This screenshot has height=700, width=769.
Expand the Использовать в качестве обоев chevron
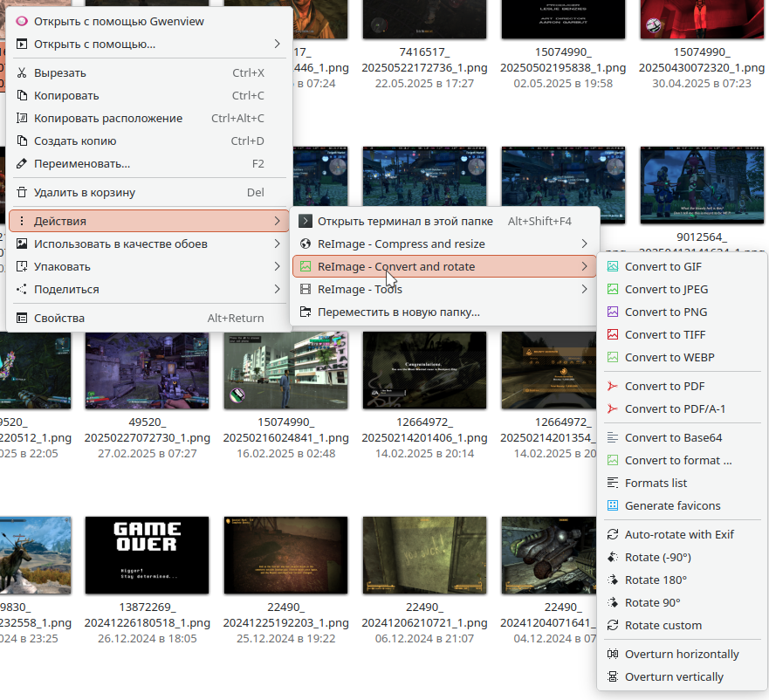click(x=277, y=244)
